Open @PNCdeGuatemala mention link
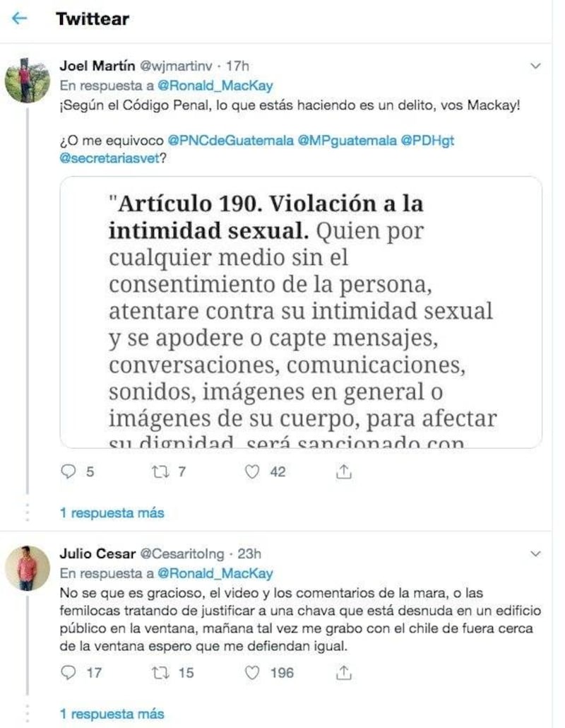The width and height of the screenshot is (565, 728). tap(230, 140)
